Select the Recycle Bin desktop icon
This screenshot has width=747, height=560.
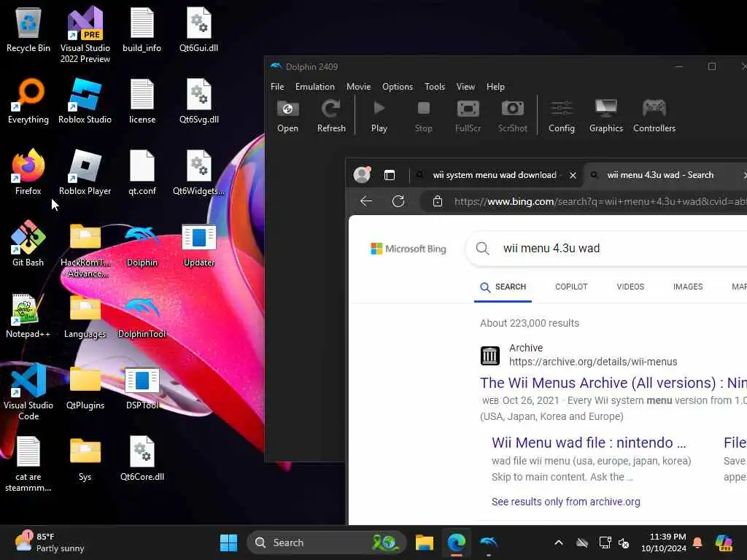tap(28, 29)
